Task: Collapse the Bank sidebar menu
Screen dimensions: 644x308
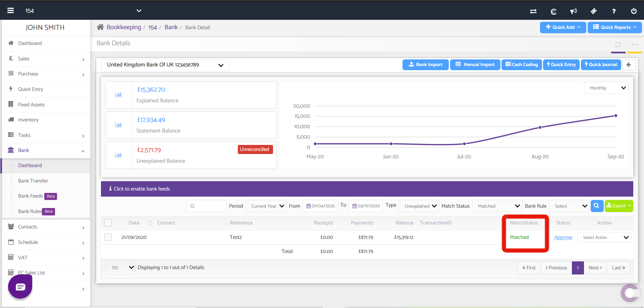Action: [46, 150]
